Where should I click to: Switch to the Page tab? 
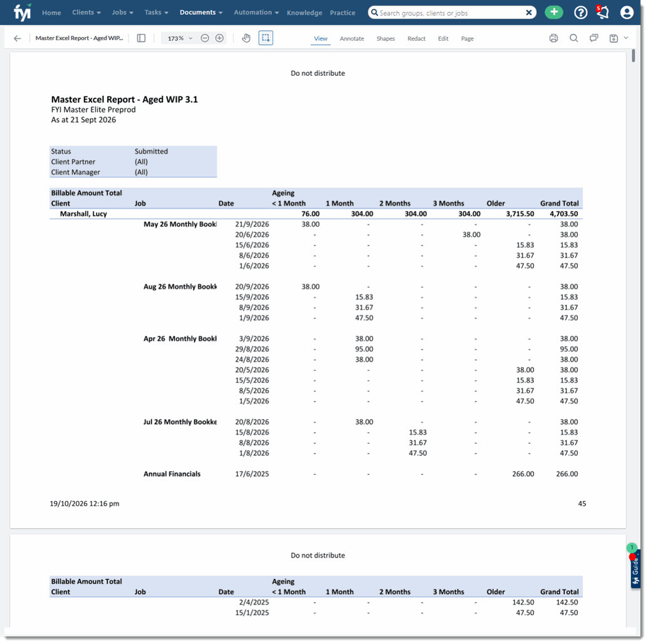coord(467,38)
